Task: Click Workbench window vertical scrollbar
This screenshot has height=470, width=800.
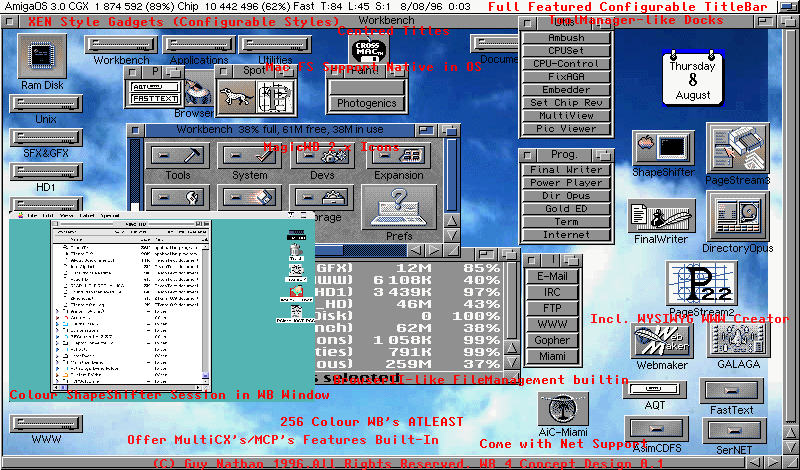Action: pos(452,175)
